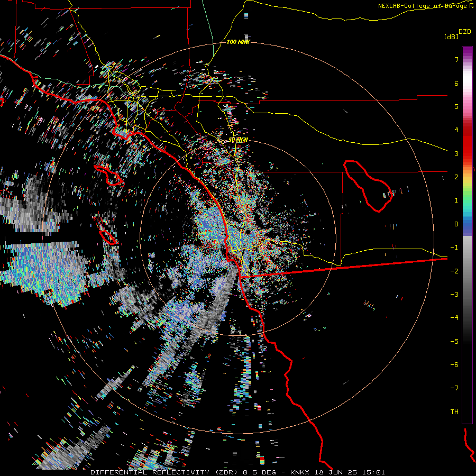Click the 50 NMI range ring label
Image resolution: width=476 pixels, height=476 pixels.
coord(238,140)
